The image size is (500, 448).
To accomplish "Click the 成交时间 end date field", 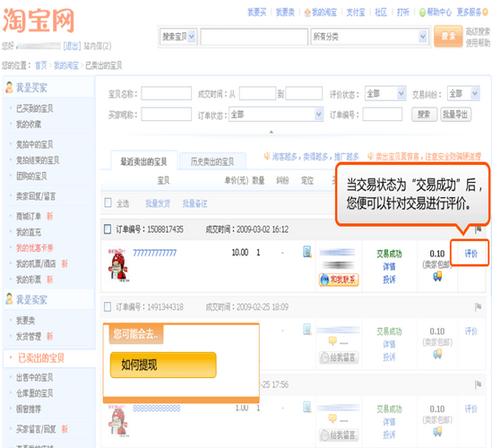I will [304, 93].
